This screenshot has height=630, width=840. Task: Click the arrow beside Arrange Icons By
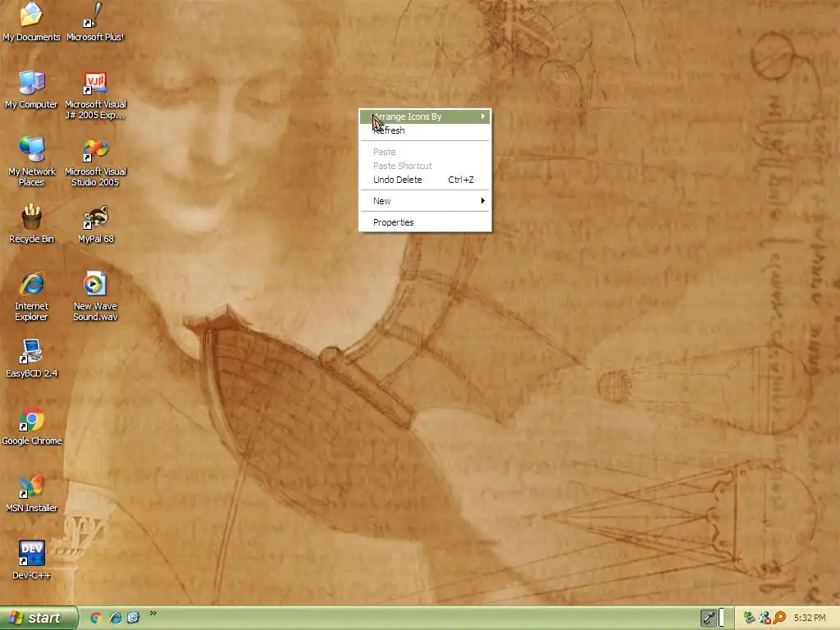point(482,116)
